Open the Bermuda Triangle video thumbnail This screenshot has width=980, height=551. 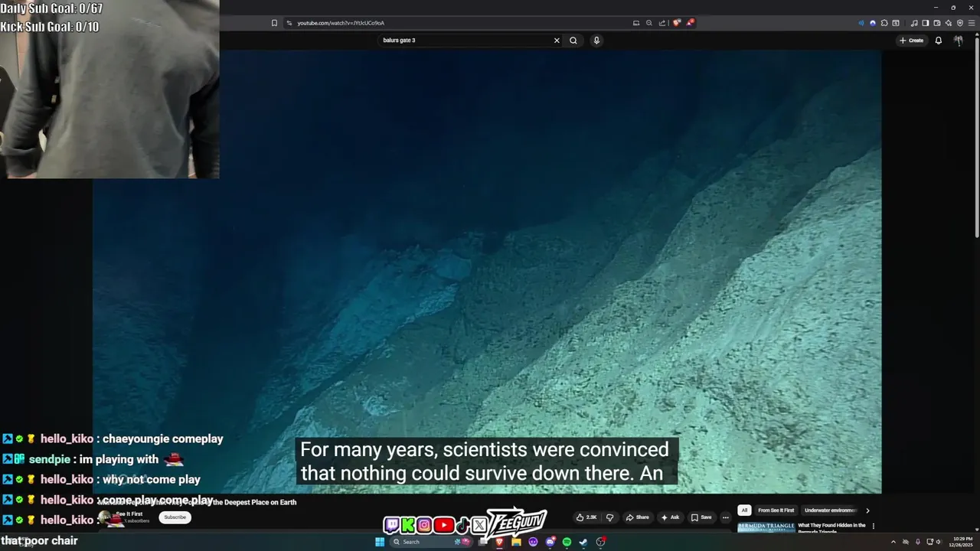766,527
